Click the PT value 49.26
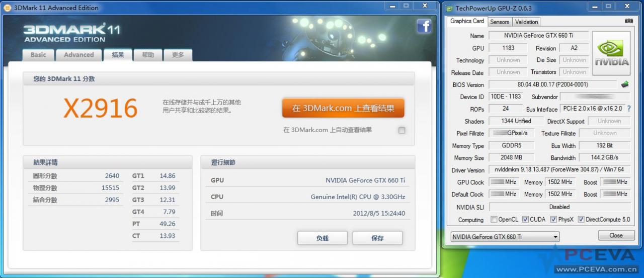644x278 pixels. (x=167, y=224)
